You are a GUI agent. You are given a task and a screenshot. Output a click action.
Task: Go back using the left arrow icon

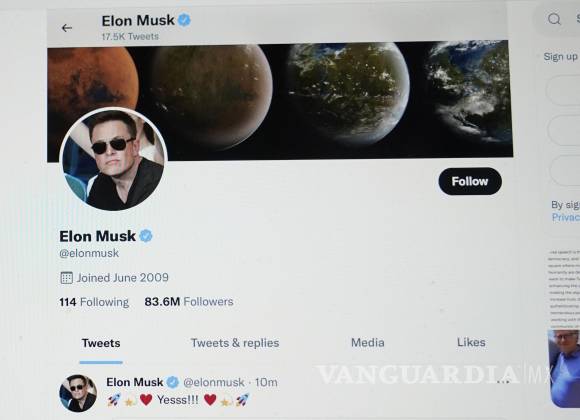(67, 28)
